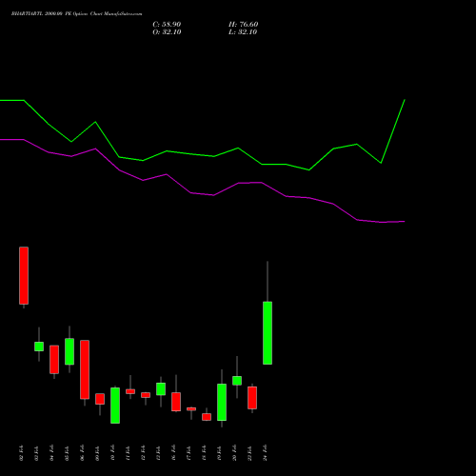Click the small green candle above 03 Feb
The width and height of the screenshot is (476, 476).
39,347
